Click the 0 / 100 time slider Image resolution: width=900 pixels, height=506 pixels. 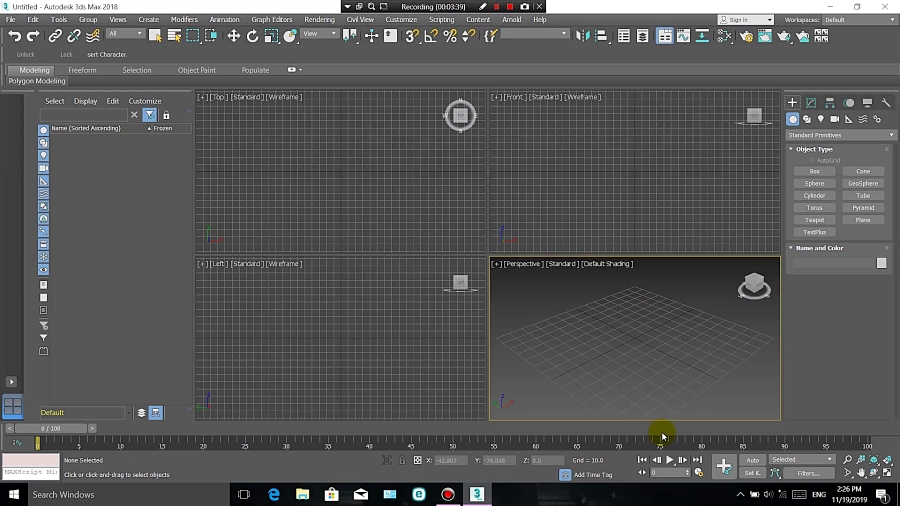point(51,429)
